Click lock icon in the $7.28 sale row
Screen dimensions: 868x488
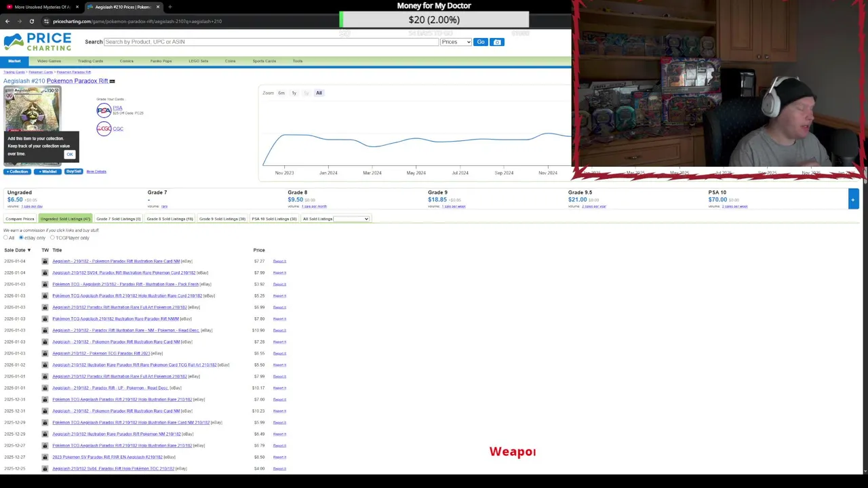click(45, 342)
